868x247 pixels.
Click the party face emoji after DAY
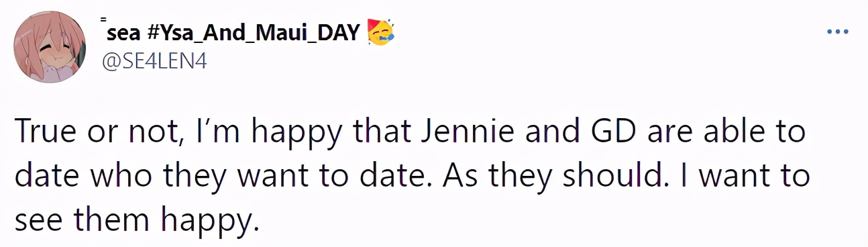point(381,32)
